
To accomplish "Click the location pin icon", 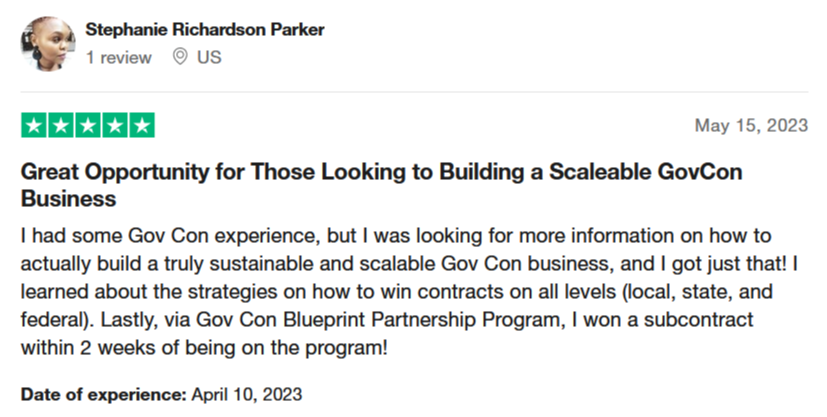I will coord(180,56).
